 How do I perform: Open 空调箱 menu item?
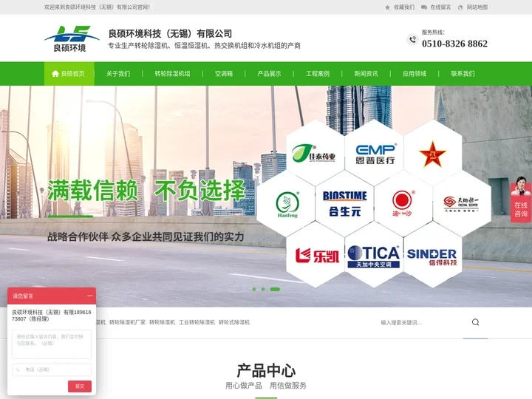pos(224,74)
